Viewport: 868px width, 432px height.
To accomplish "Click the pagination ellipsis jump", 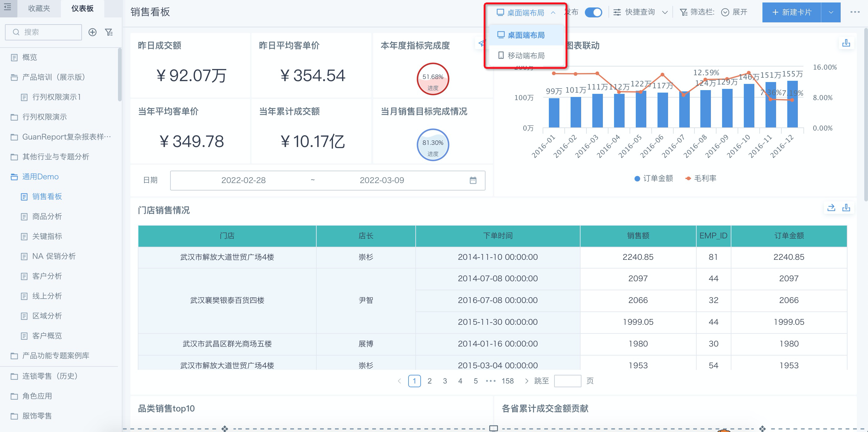I will coord(491,381).
